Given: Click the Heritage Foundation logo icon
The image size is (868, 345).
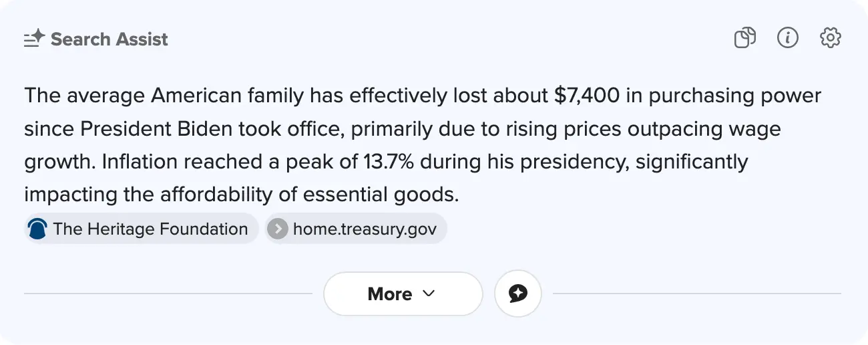Looking at the screenshot, I should pos(37,229).
